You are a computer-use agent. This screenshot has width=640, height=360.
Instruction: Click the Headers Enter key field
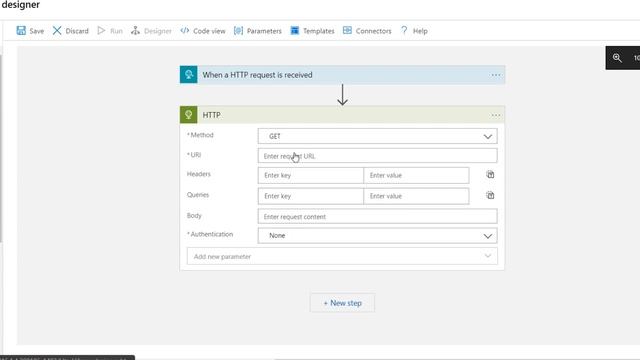(x=311, y=176)
